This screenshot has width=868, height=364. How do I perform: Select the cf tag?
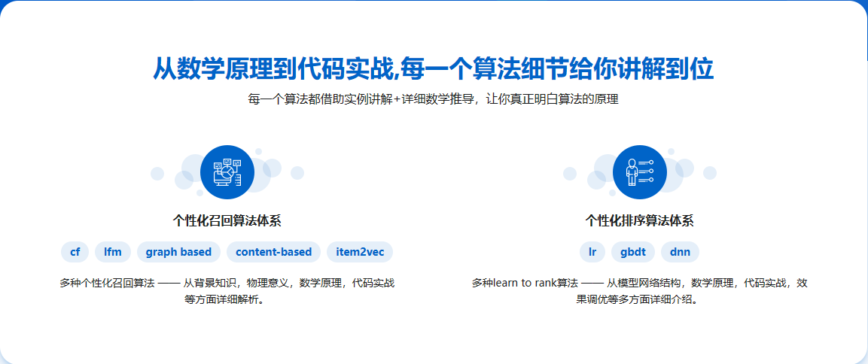[75, 252]
